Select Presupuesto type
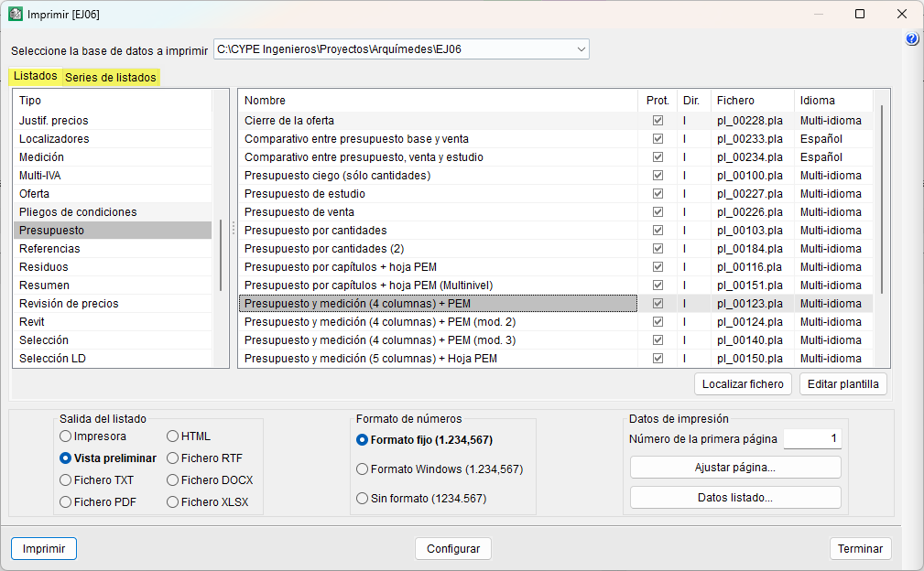Image resolution: width=924 pixels, height=571 pixels. pyautogui.click(x=112, y=231)
